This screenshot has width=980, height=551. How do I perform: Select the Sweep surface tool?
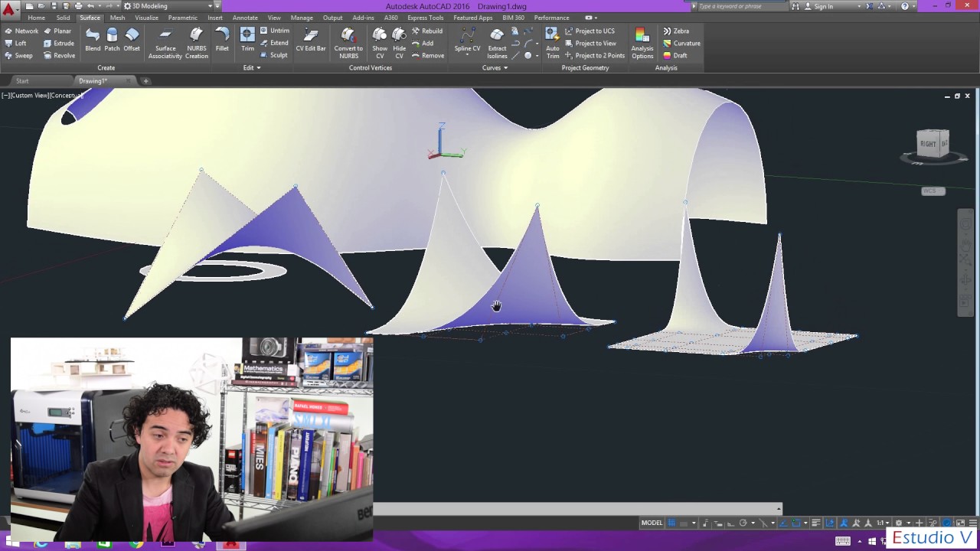[18, 56]
